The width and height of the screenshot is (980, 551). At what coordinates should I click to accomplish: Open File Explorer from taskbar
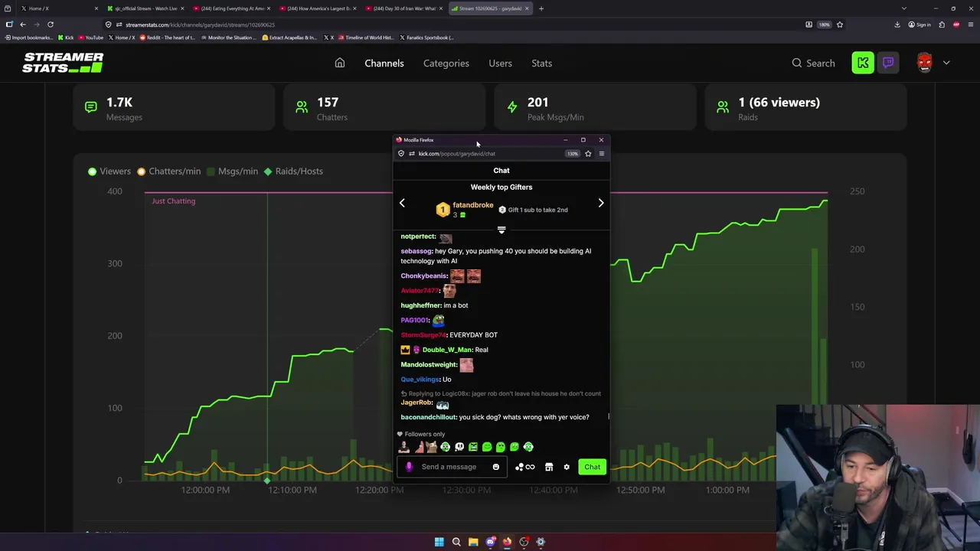pos(473,542)
